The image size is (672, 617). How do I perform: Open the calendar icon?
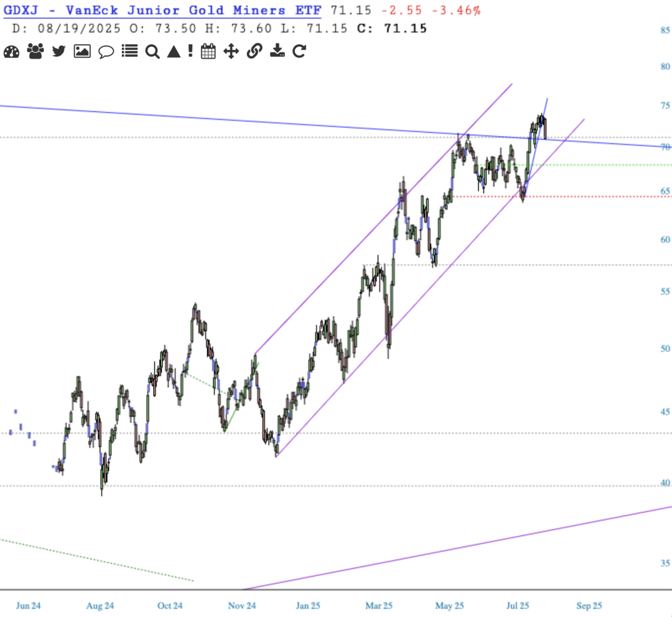[208, 52]
